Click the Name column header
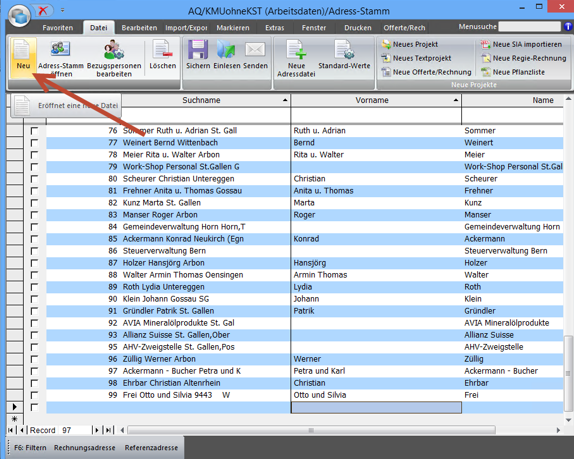574x459 pixels. click(512, 100)
